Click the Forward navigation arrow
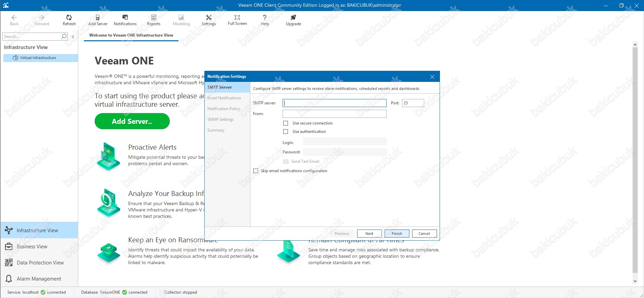The width and height of the screenshot is (644, 298). coord(42,20)
